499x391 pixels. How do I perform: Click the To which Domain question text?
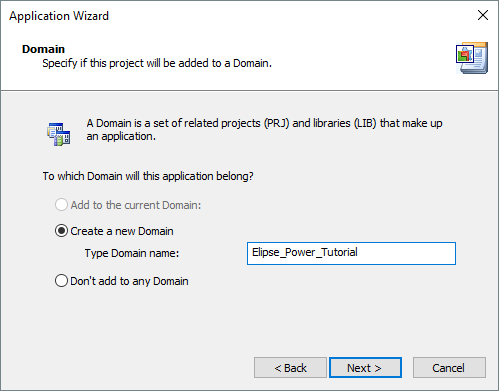pyautogui.click(x=148, y=176)
